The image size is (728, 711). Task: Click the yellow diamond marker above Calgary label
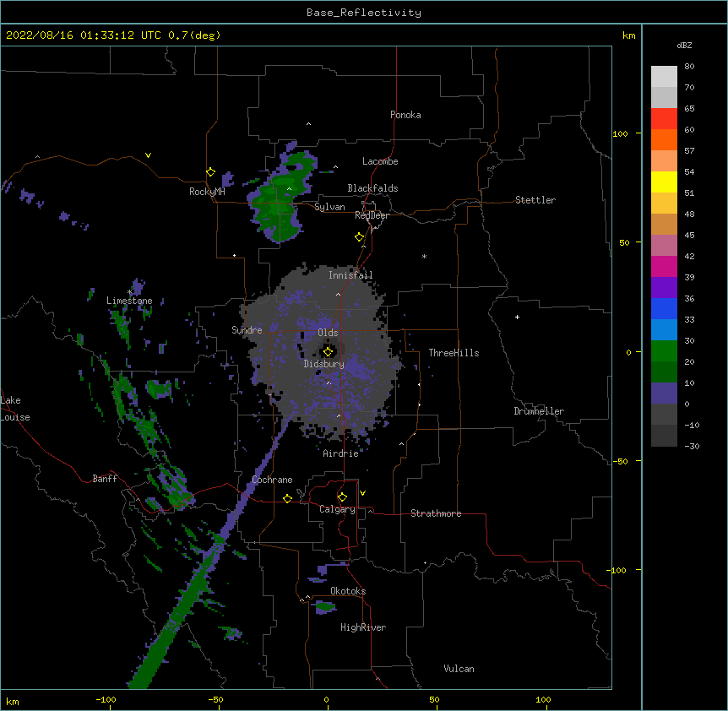click(x=342, y=497)
